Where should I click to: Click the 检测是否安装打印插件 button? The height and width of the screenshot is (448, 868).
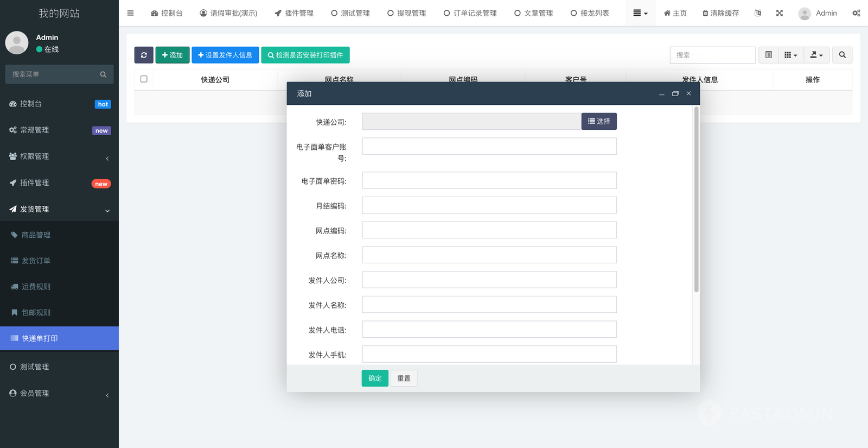coord(305,55)
